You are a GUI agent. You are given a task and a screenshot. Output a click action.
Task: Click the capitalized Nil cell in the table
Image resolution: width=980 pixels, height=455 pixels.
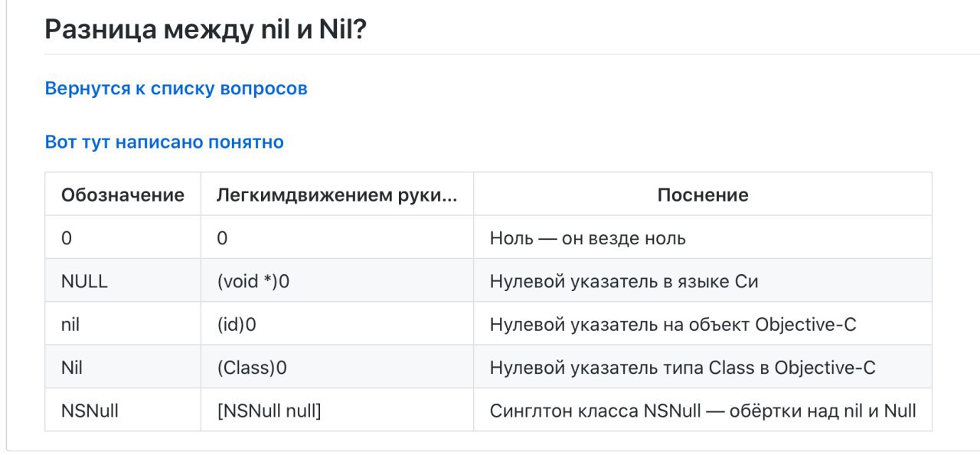click(x=122, y=367)
